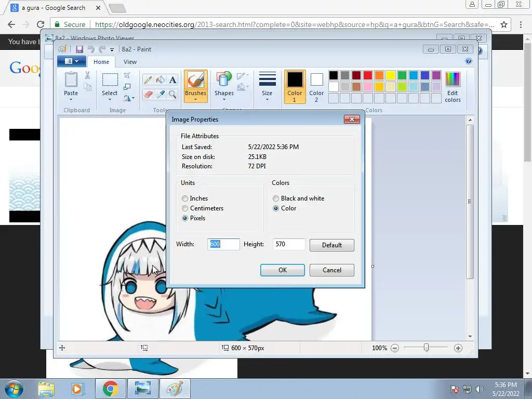The height and width of the screenshot is (399, 532).
Task: Select the Text tool (letter A)
Action: click(x=172, y=79)
